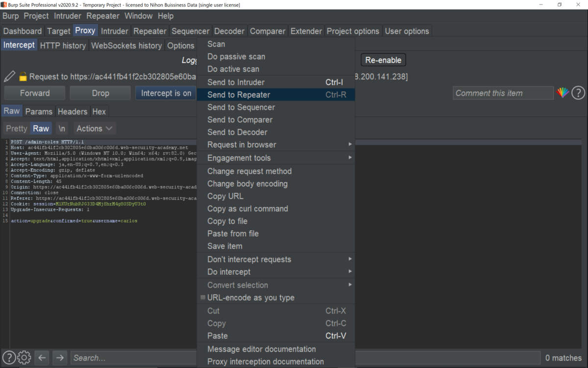Open Message editor documentation
This screenshot has height=368, width=588.
[x=275, y=349]
